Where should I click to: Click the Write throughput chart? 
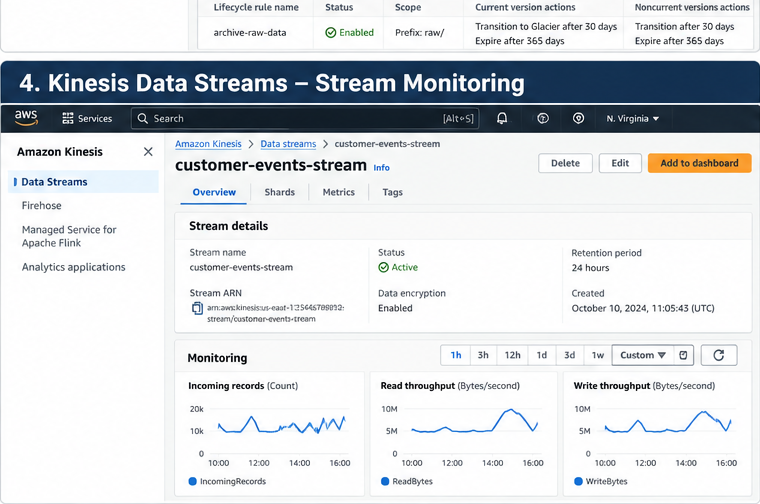(656, 434)
